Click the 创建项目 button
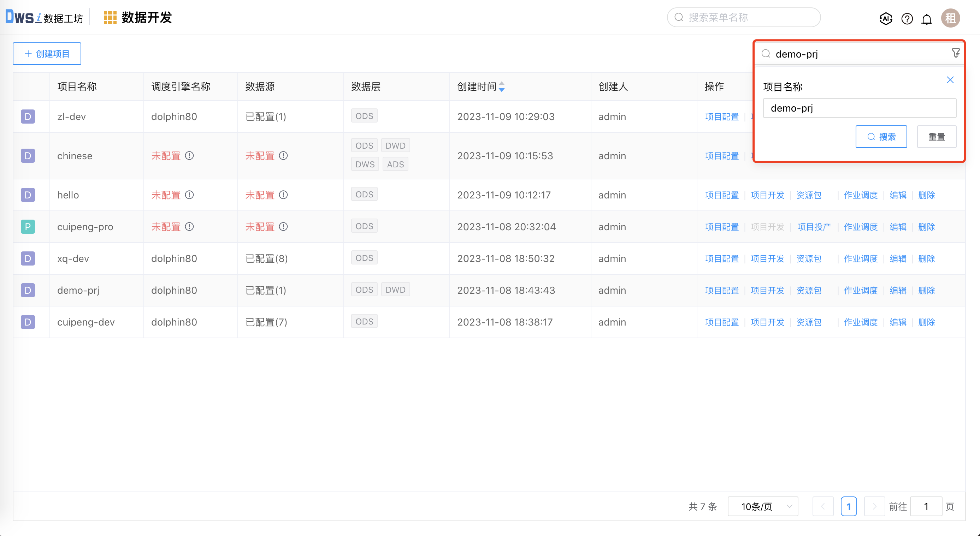The image size is (980, 536). (46, 53)
